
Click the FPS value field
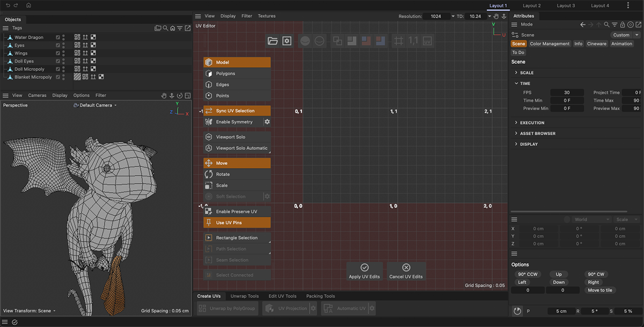tap(567, 93)
